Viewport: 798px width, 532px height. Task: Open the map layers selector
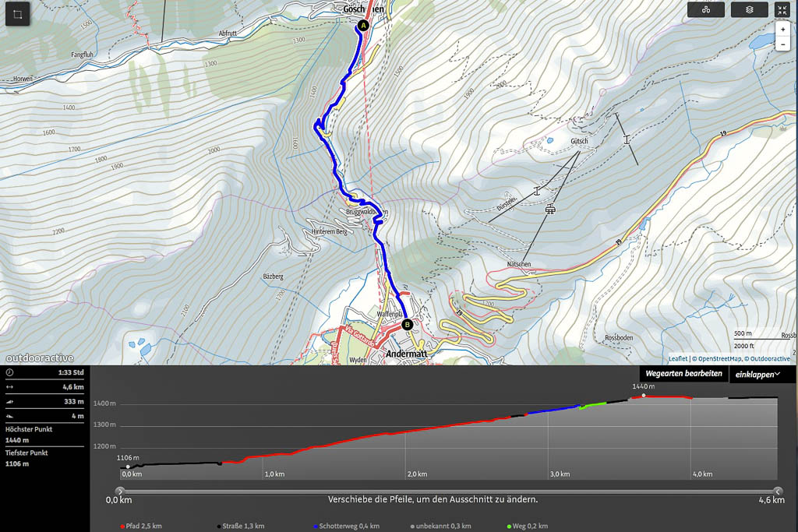click(749, 10)
